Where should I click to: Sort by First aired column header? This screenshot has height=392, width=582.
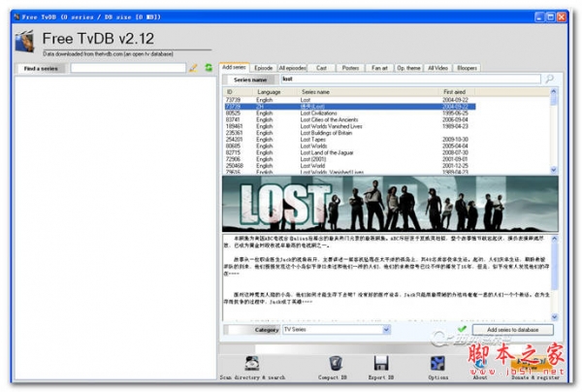point(457,91)
